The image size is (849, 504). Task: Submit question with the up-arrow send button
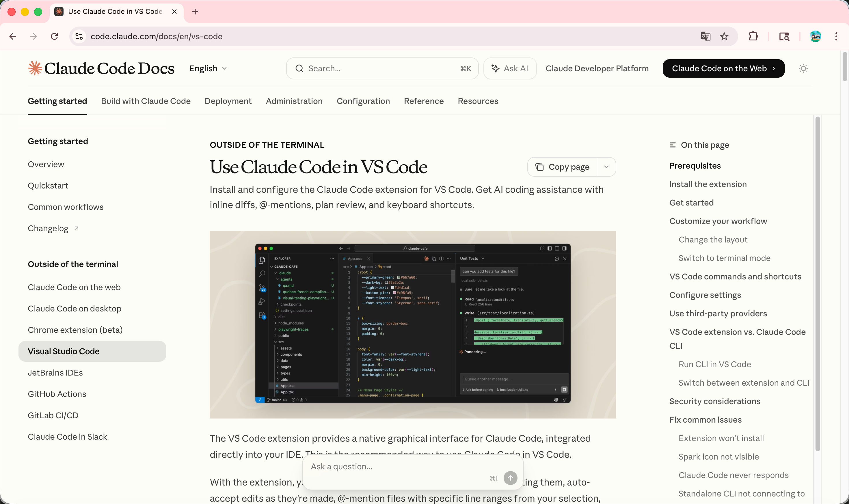tap(510, 478)
